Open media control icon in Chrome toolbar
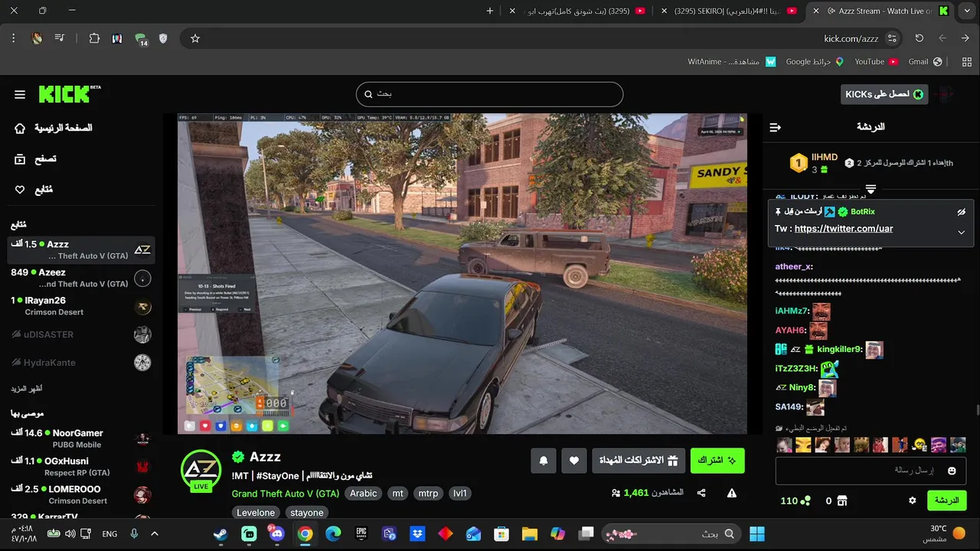Viewport: 980px width, 551px height. pyautogui.click(x=60, y=38)
